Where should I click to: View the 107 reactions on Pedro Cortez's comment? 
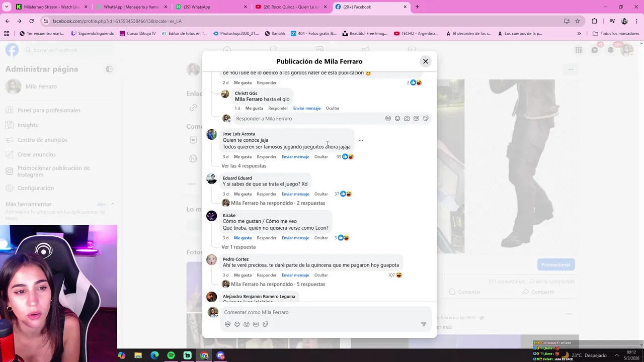click(x=395, y=275)
